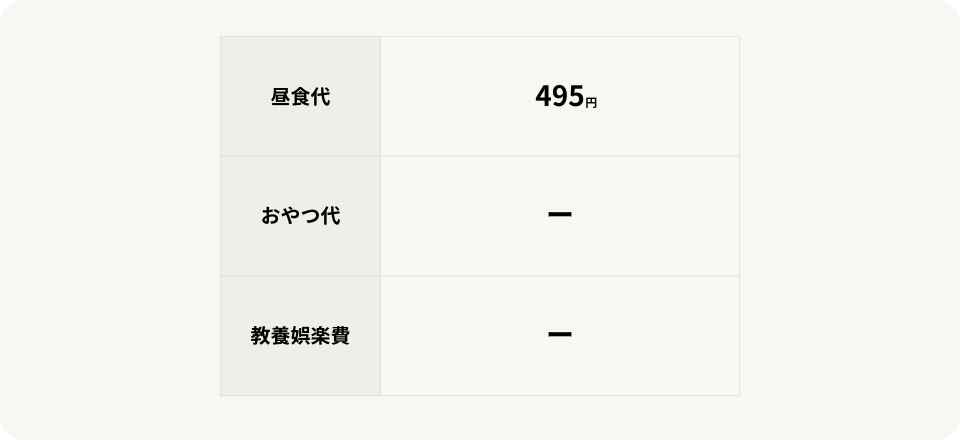Click the お character in おやつ代
Viewport: 960px width, 440px height.
pos(270,216)
